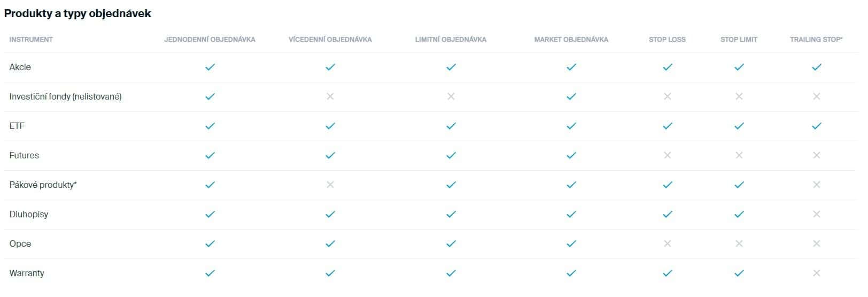Select the Dluhopisy row label
The image size is (868, 297).
(x=29, y=215)
